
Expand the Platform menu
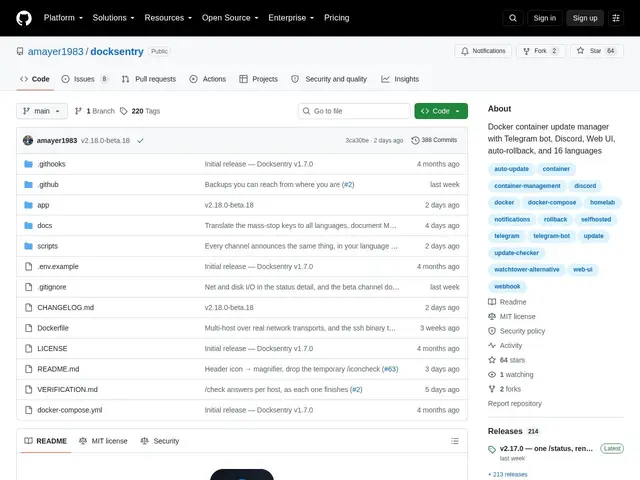63,18
